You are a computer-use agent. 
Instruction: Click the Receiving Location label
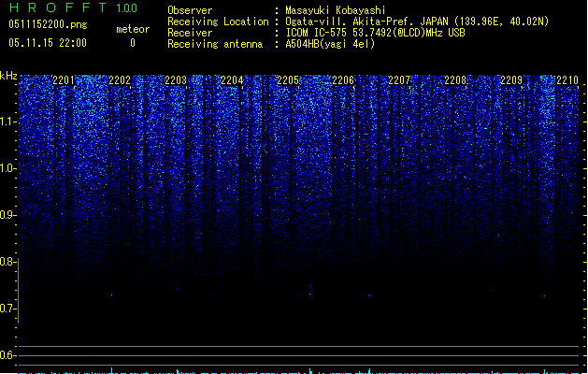click(218, 22)
